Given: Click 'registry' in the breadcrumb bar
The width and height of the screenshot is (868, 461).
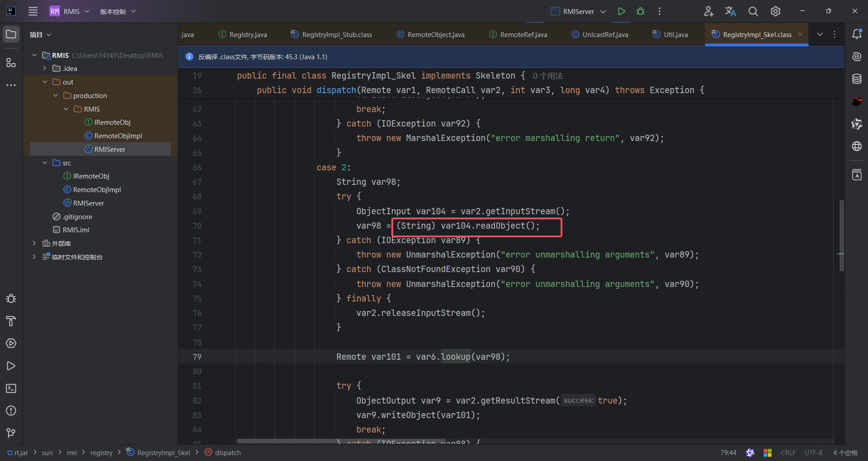Looking at the screenshot, I should [x=101, y=452].
